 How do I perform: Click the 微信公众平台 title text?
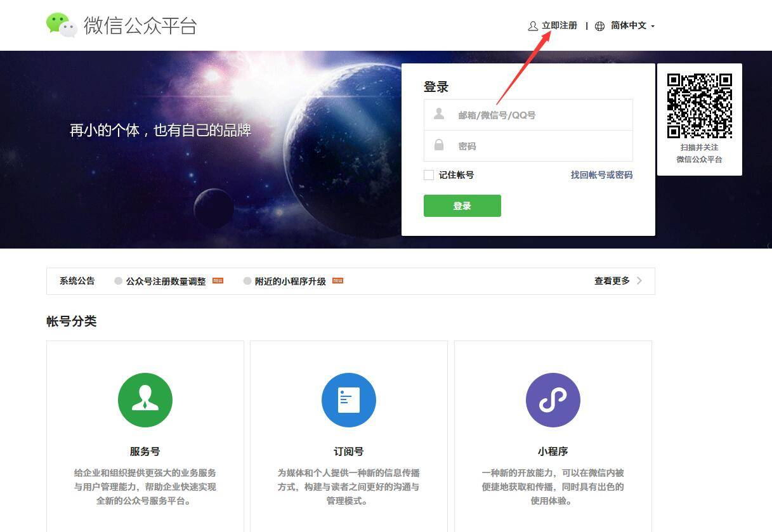coord(140,25)
